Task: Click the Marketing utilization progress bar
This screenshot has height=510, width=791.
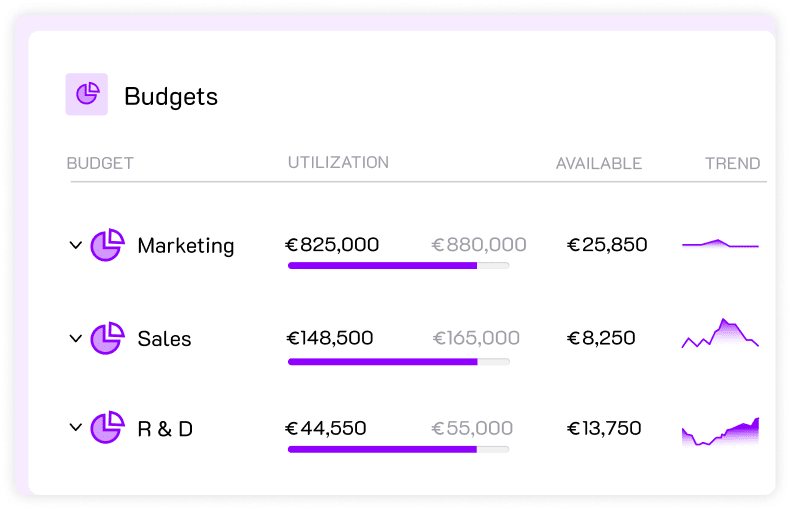Action: (398, 265)
